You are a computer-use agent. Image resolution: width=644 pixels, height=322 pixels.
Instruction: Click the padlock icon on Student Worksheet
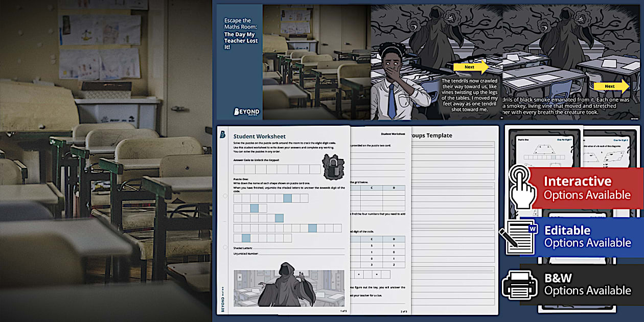pyautogui.click(x=333, y=166)
